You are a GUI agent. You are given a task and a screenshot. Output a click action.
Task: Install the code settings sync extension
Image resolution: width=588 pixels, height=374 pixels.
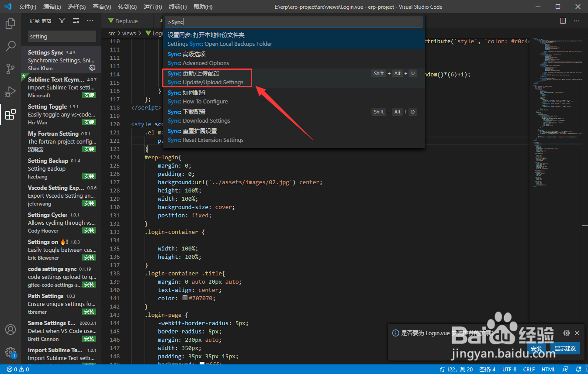pos(89,285)
